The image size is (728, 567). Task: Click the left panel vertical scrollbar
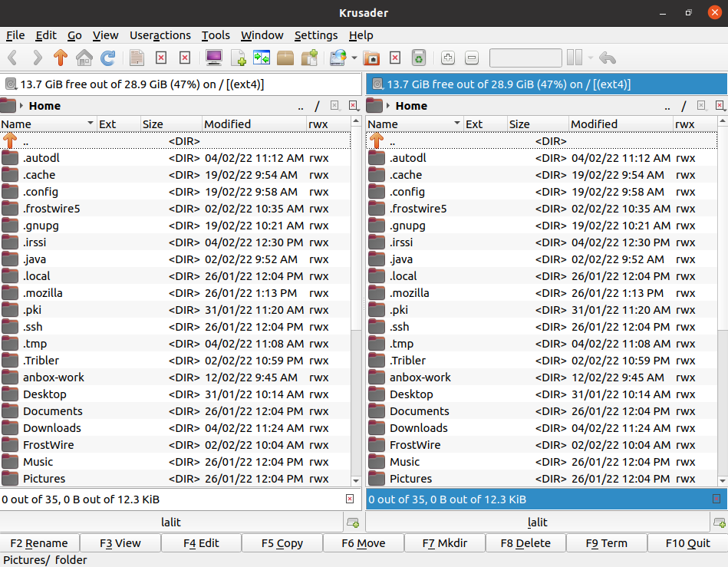356,230
